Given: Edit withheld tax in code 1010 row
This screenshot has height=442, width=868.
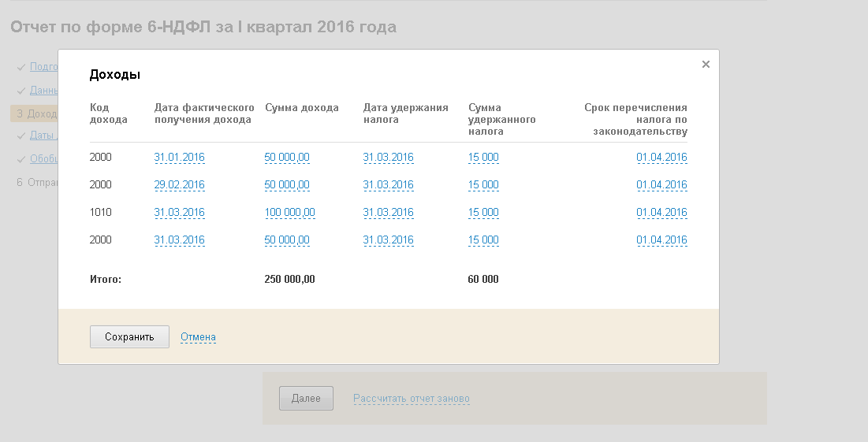Looking at the screenshot, I should (483, 213).
